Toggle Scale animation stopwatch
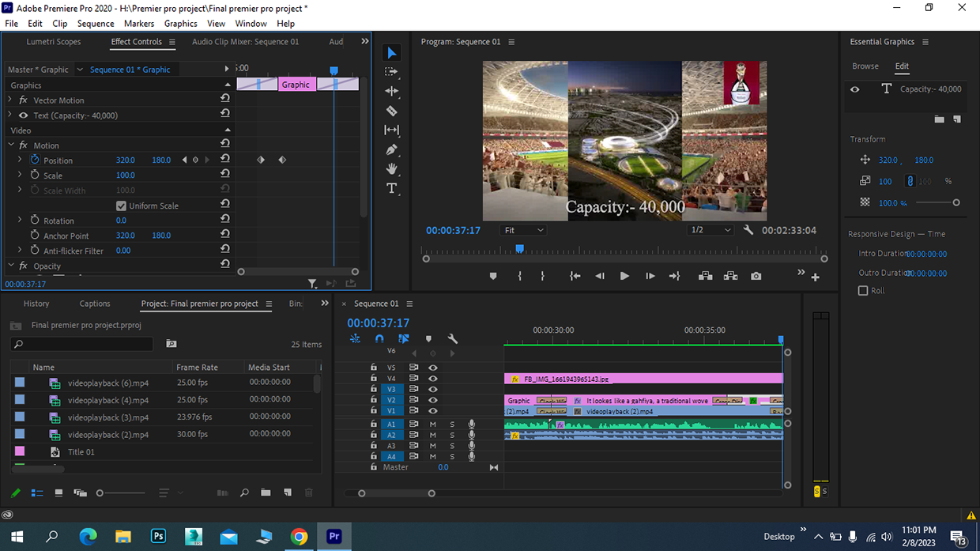Viewport: 980px width, 551px height. click(35, 175)
